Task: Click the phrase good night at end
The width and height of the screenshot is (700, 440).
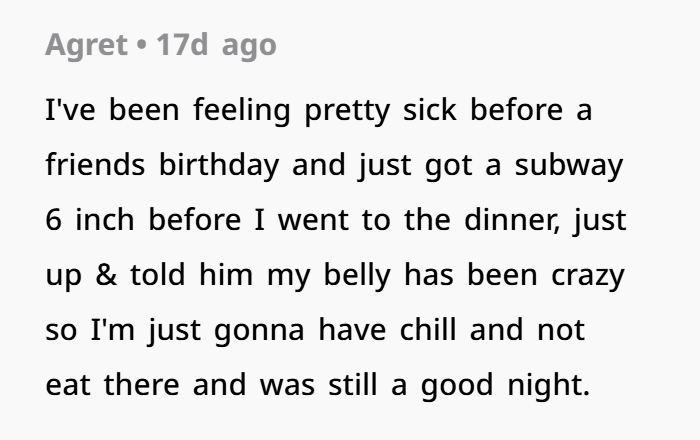Action: (x=505, y=385)
